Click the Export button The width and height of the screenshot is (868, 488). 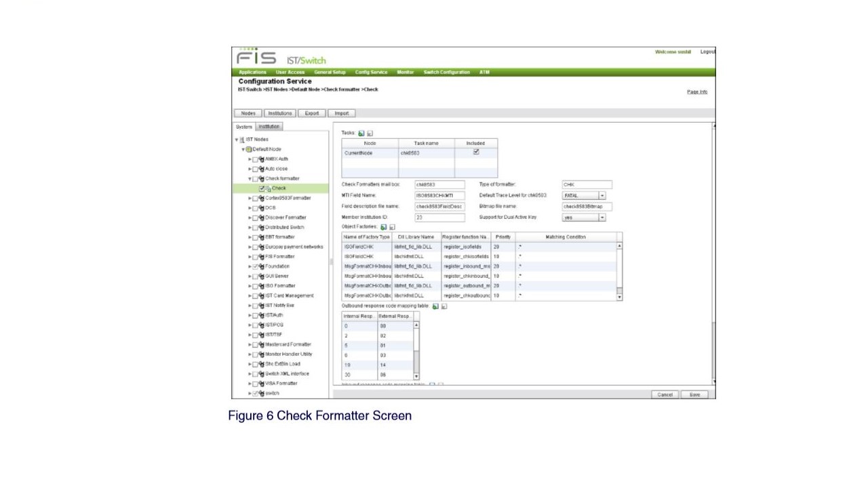point(312,113)
